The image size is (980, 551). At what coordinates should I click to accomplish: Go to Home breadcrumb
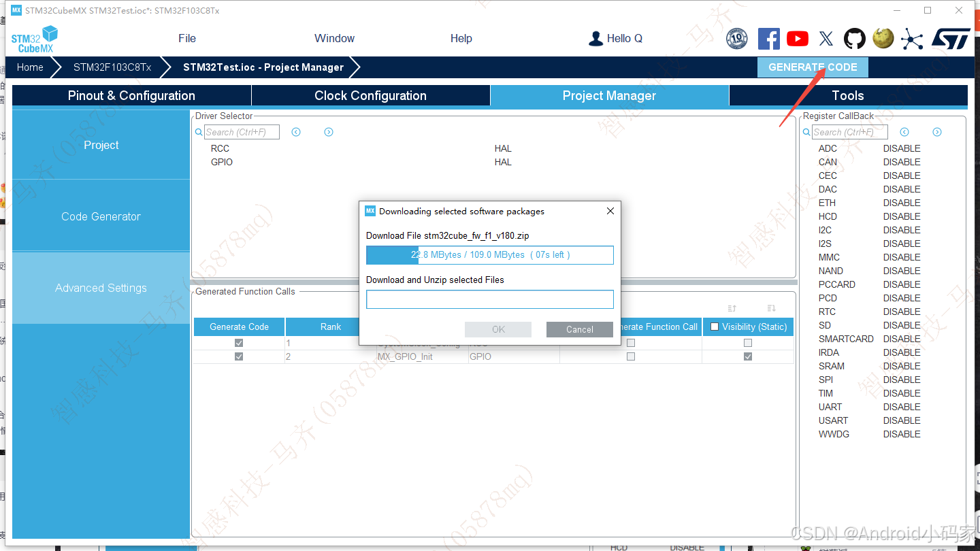click(30, 67)
